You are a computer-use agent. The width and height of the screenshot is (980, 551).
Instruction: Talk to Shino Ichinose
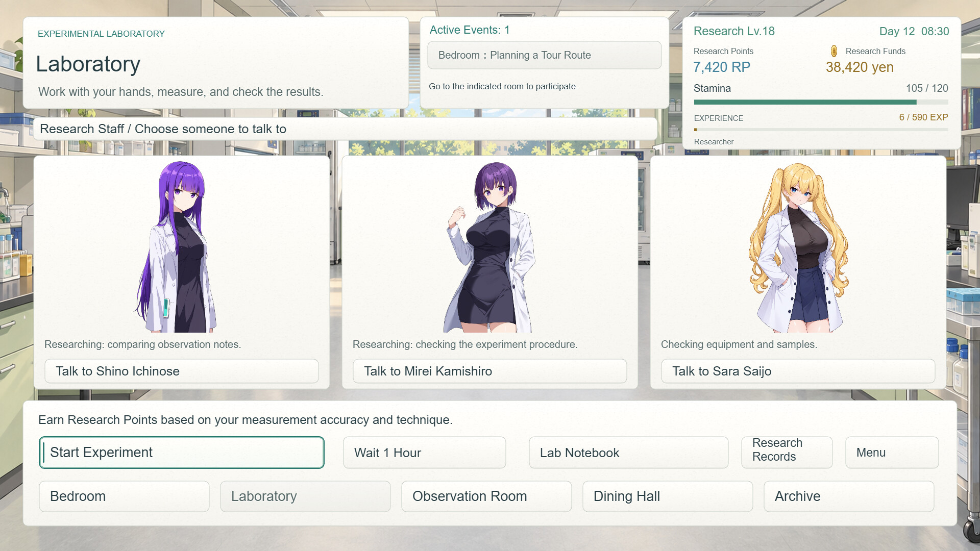point(182,371)
